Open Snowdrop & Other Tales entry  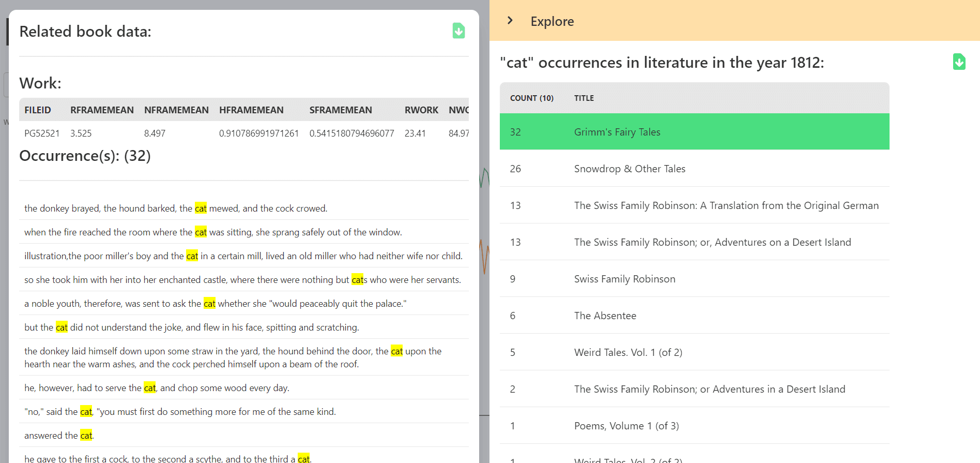click(630, 169)
